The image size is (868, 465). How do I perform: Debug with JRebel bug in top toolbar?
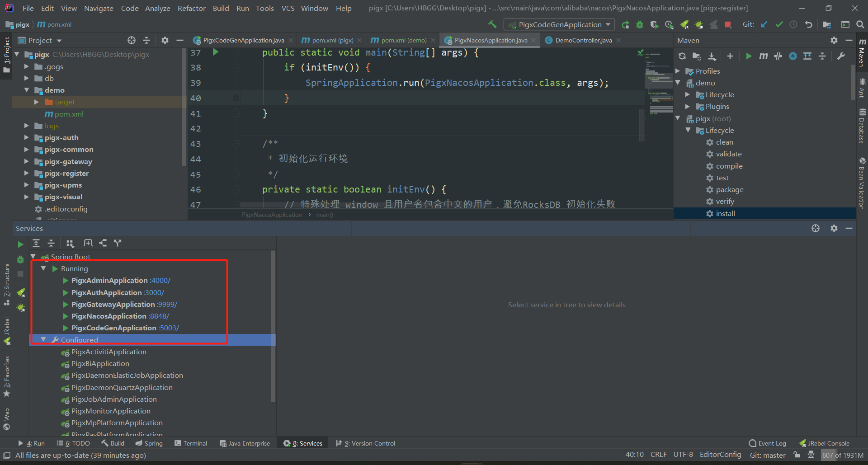(699, 25)
